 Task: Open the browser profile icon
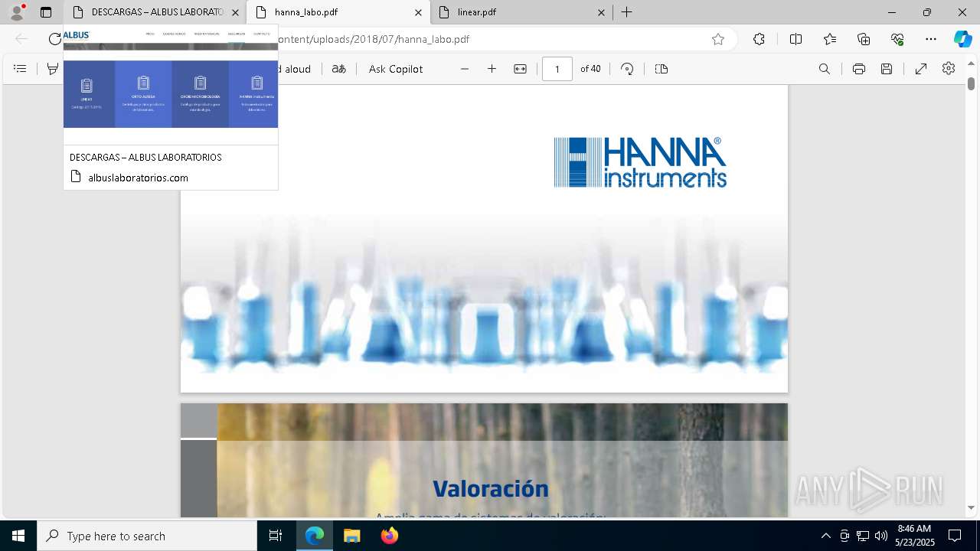pyautogui.click(x=17, y=12)
